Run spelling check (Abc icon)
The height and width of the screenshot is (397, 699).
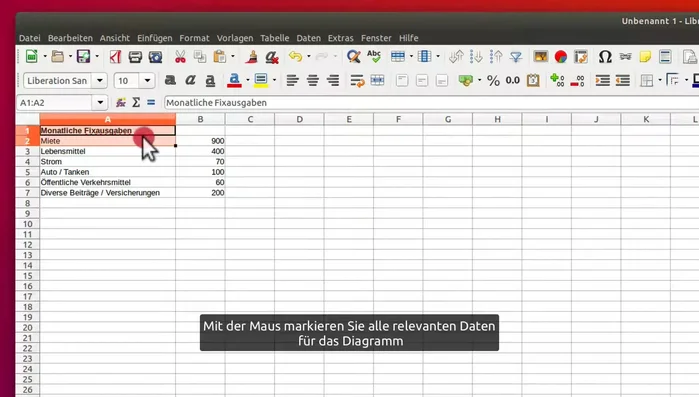pos(374,56)
